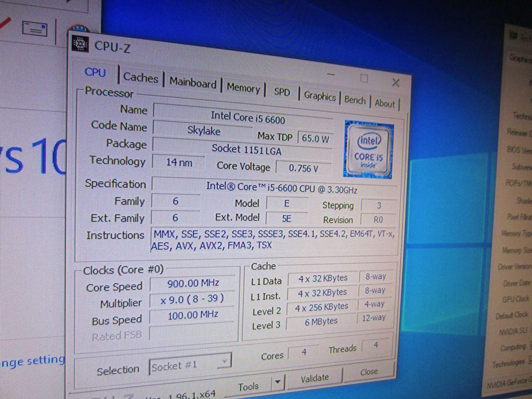Click the envelope icon in background window
Image resolution: width=532 pixels, height=399 pixels.
35,28
